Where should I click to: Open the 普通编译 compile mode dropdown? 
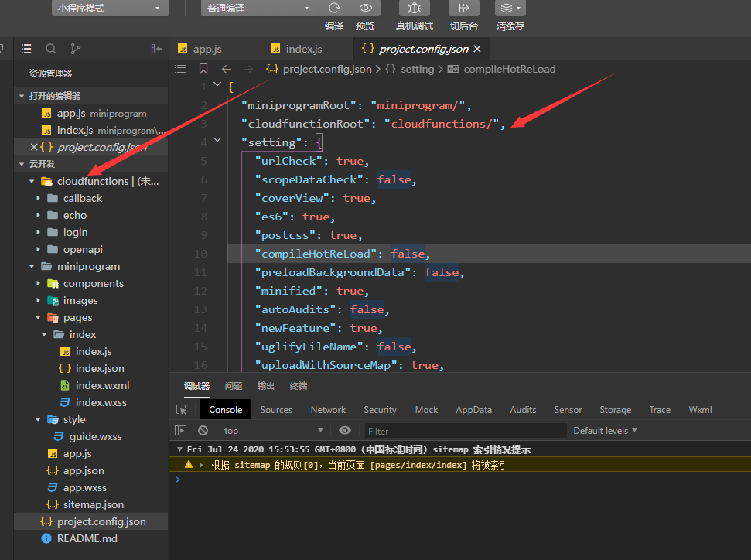click(259, 9)
